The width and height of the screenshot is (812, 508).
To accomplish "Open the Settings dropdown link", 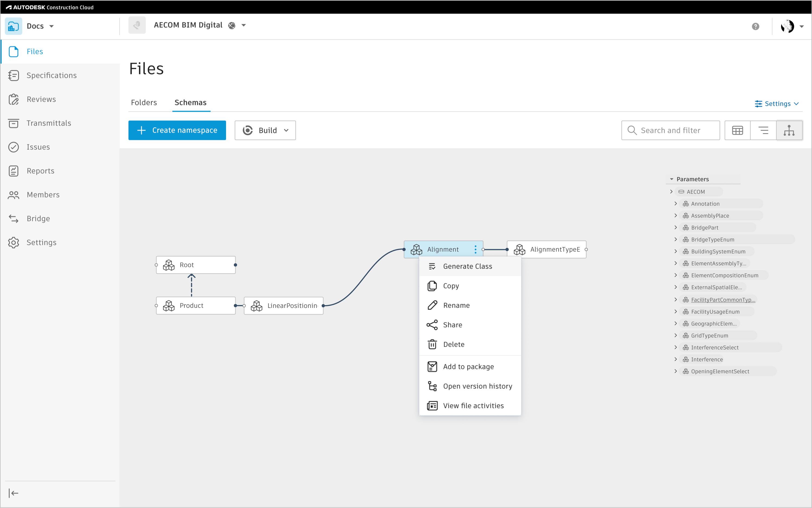I will point(777,104).
